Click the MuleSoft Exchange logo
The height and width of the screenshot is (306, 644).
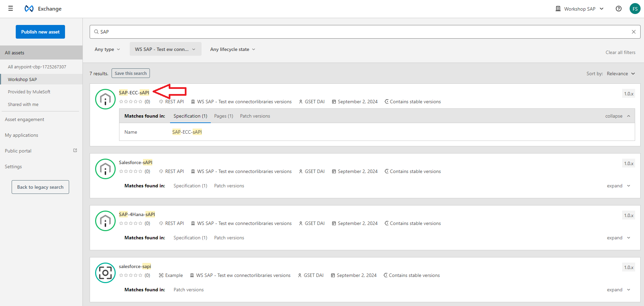click(29, 9)
